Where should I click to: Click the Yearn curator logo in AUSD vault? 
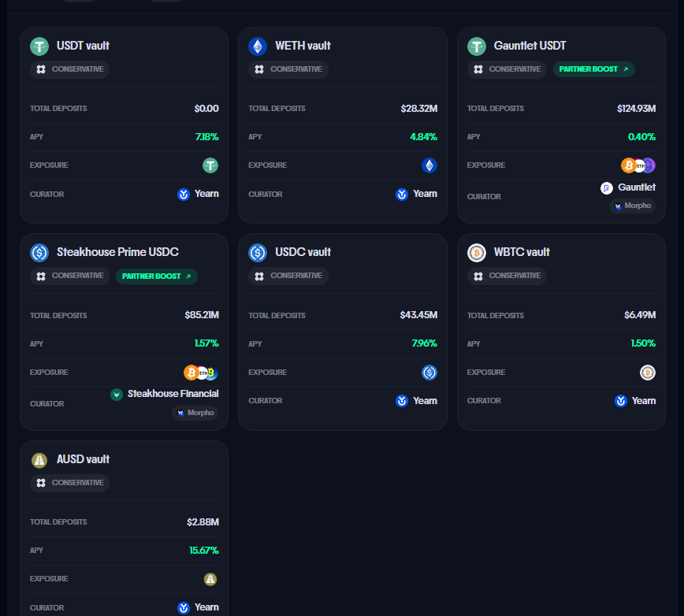point(184,607)
